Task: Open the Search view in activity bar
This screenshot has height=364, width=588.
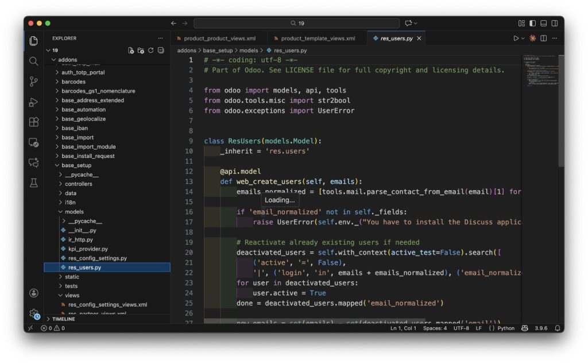Action: pyautogui.click(x=34, y=61)
